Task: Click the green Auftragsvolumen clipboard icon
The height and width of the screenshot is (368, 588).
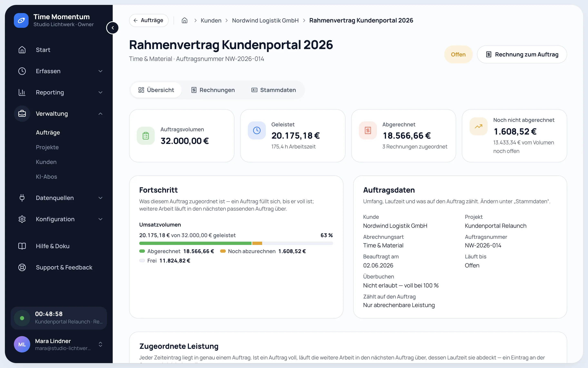Action: tap(146, 136)
